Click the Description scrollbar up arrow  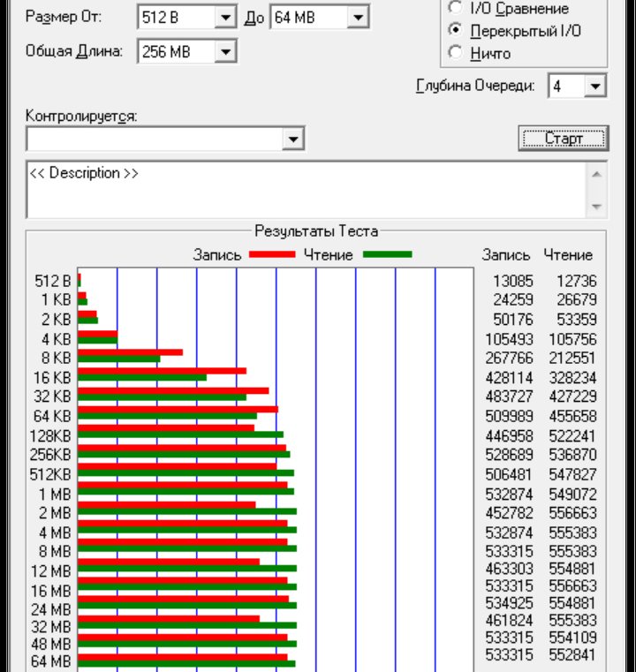[x=596, y=174]
